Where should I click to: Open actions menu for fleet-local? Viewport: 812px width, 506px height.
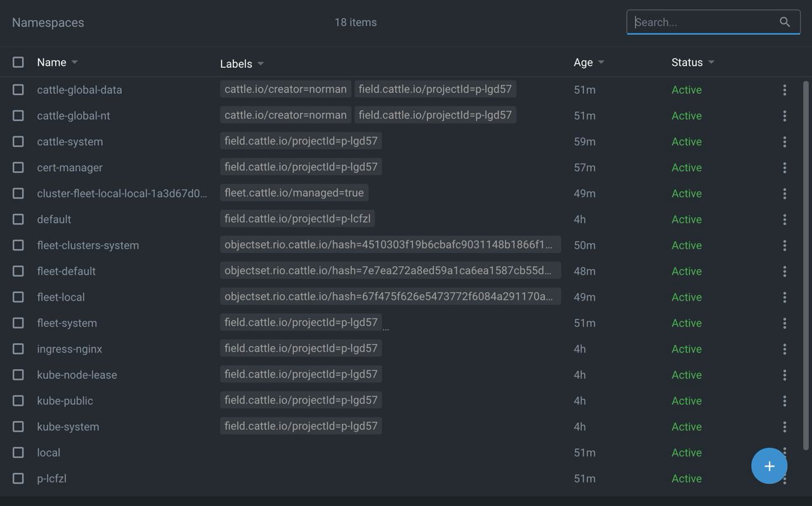point(785,297)
